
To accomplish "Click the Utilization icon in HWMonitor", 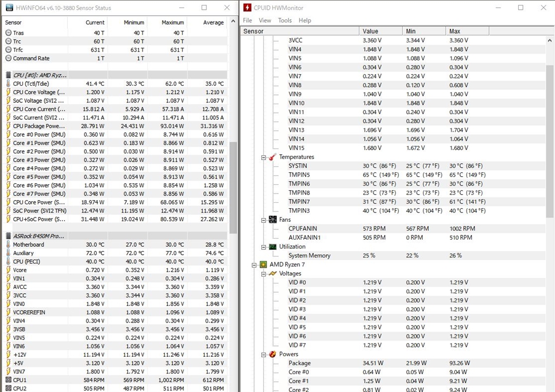I will (273, 247).
